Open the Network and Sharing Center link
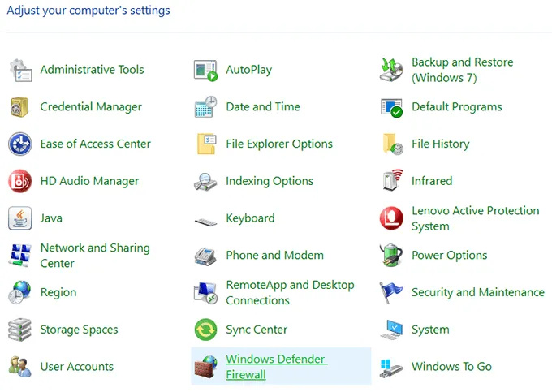Viewport: 552px width, 392px height. click(x=94, y=256)
